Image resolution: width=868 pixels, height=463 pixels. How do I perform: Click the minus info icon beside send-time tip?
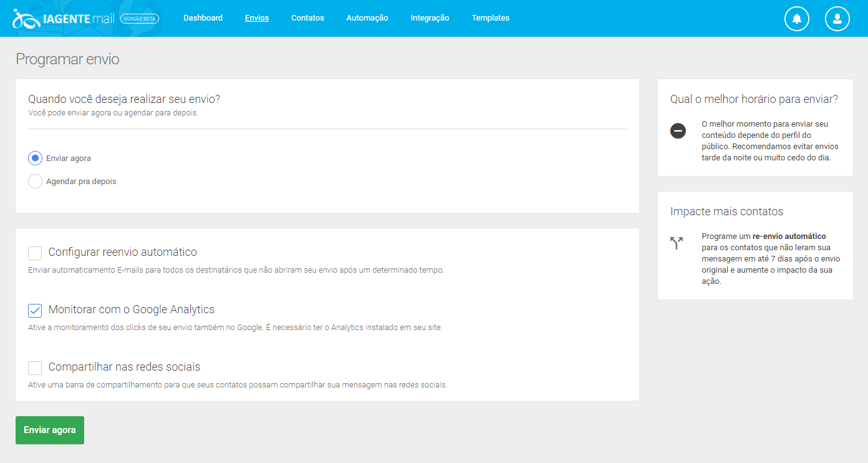pos(677,130)
